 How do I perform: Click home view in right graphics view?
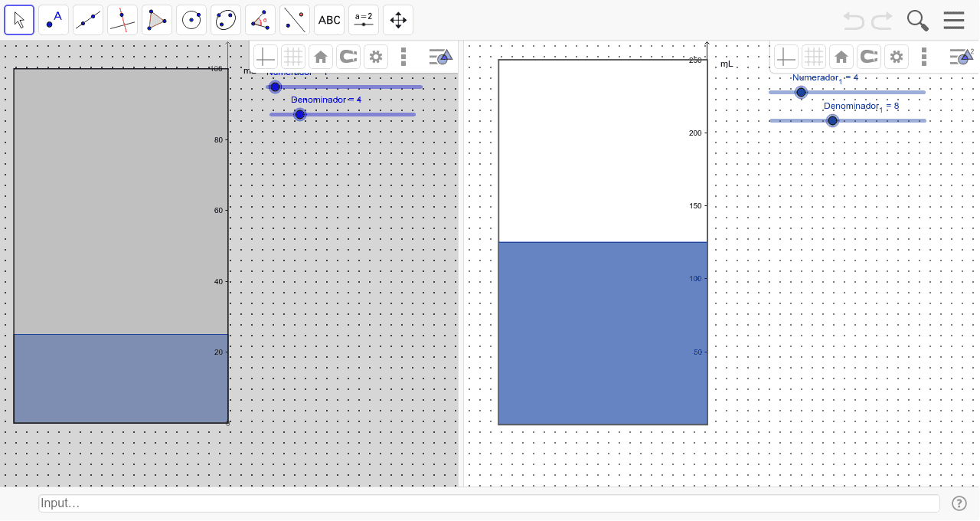tap(841, 57)
